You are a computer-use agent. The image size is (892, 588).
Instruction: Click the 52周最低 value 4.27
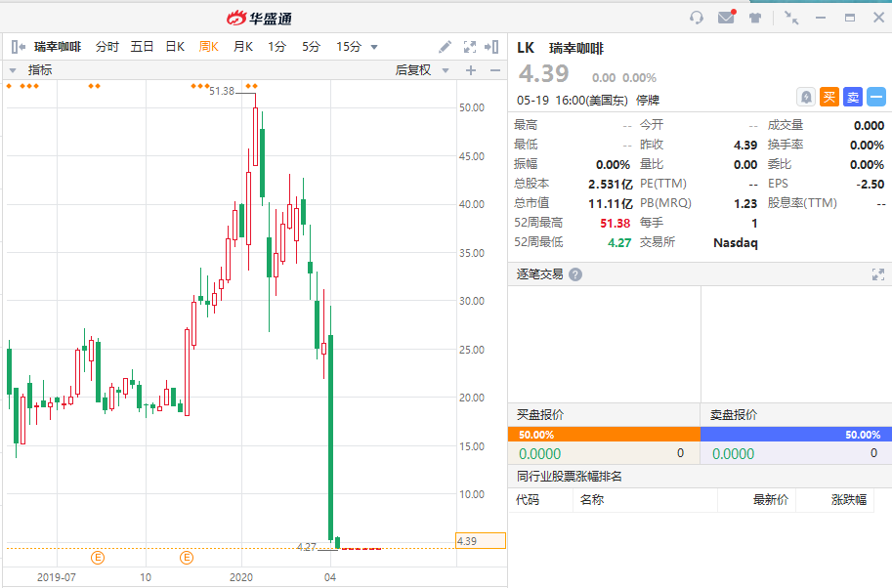pyautogui.click(x=619, y=243)
